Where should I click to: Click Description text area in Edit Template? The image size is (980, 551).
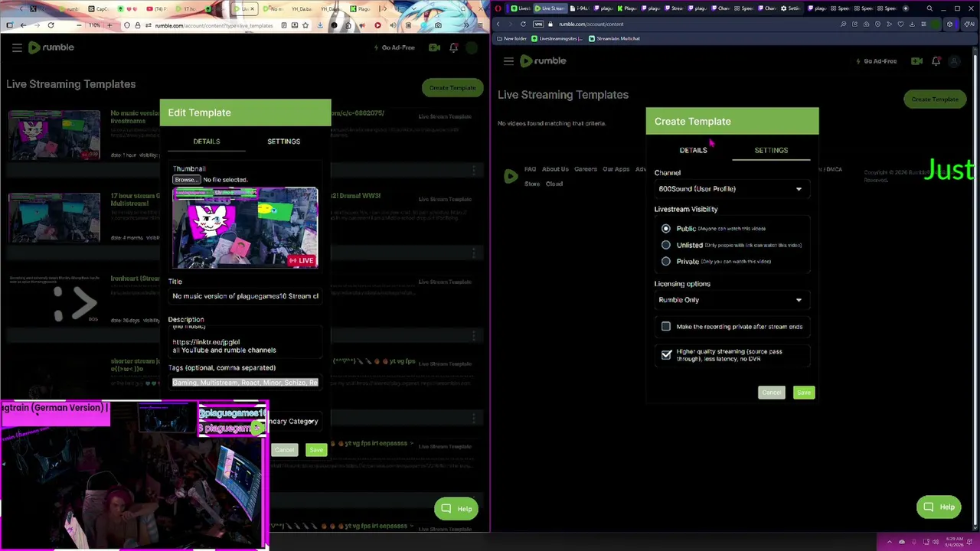tap(245, 341)
